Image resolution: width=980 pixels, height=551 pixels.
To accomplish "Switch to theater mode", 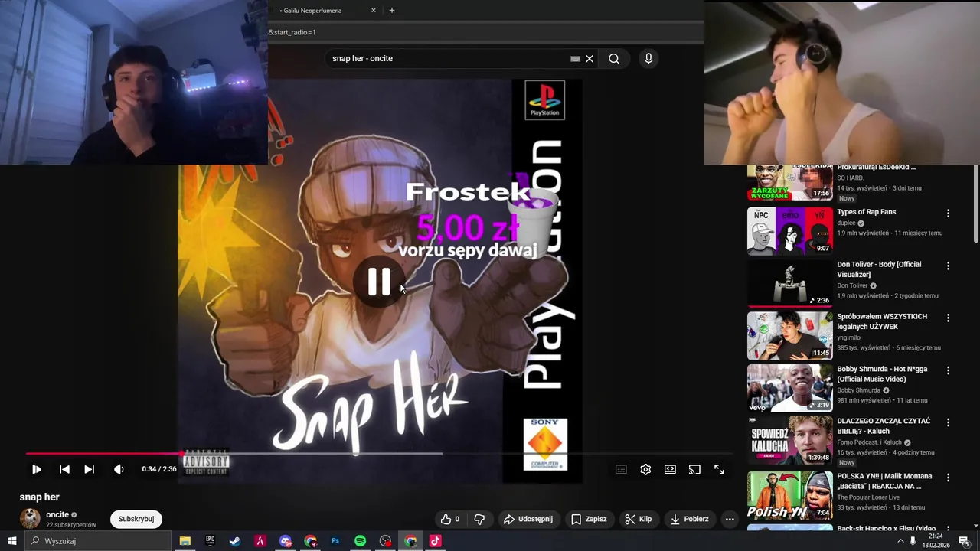I will (x=670, y=469).
